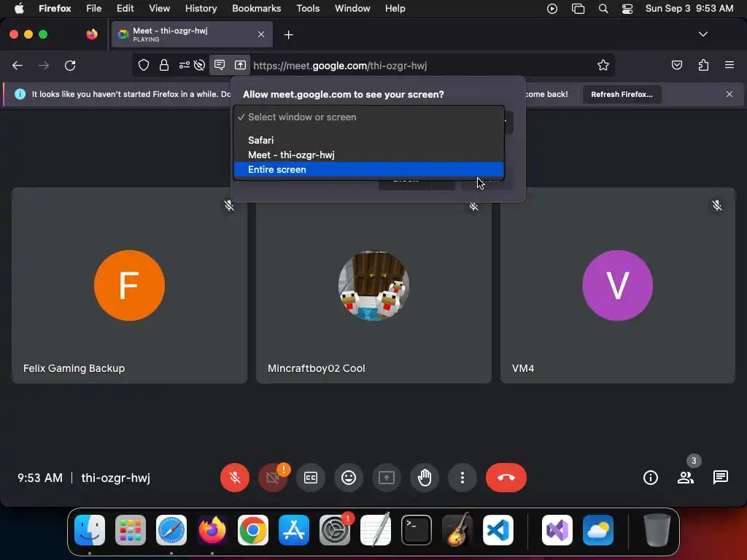Launch Google Chrome from Dock
Viewport: 747px width, 560px height.
253,530
